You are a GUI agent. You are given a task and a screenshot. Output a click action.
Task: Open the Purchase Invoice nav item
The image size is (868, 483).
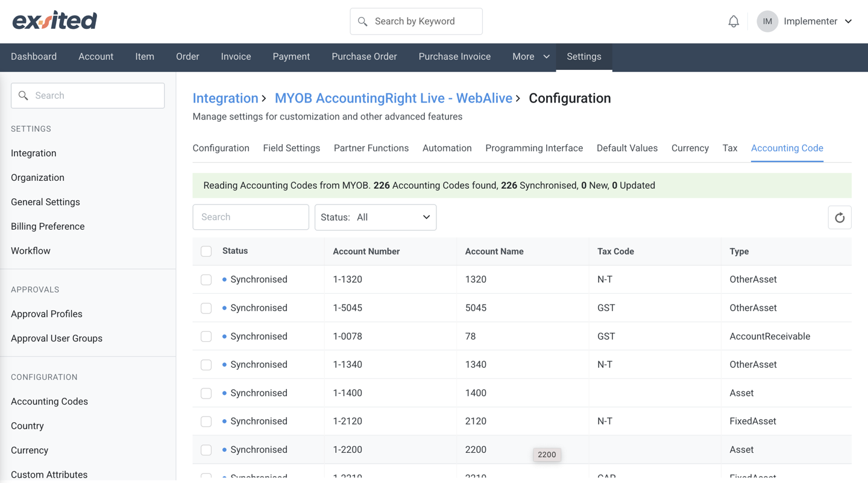[x=454, y=57]
